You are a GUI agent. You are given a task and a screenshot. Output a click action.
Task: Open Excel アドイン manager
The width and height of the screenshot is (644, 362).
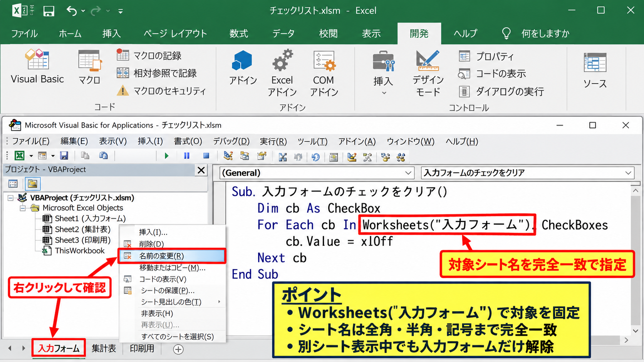click(282, 73)
